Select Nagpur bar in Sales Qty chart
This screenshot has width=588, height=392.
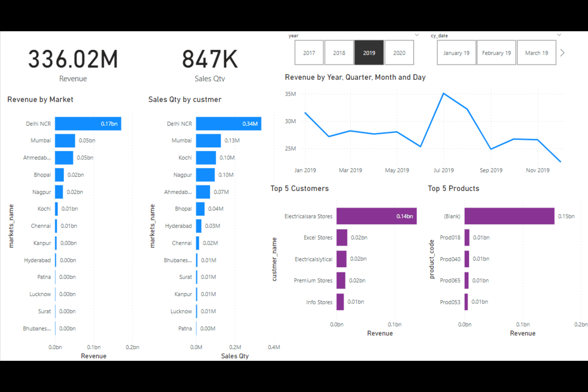(x=205, y=175)
